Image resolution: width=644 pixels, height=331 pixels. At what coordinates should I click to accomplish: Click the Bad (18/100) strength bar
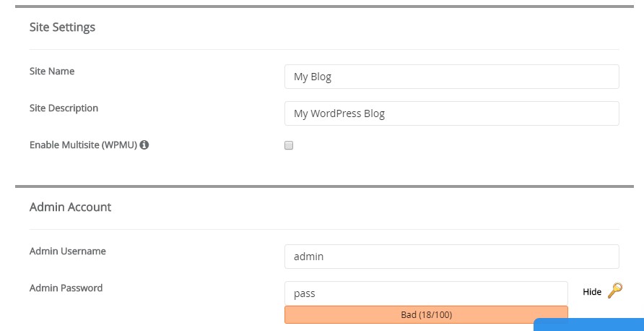coord(426,315)
